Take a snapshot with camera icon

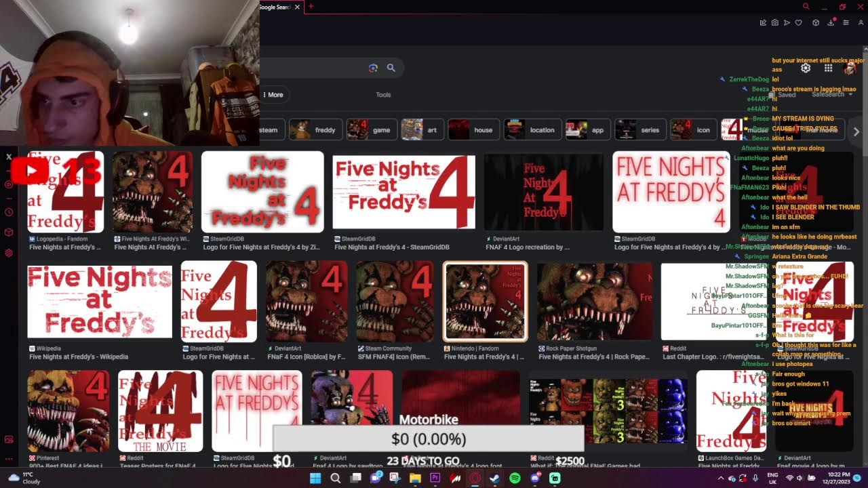click(x=775, y=22)
